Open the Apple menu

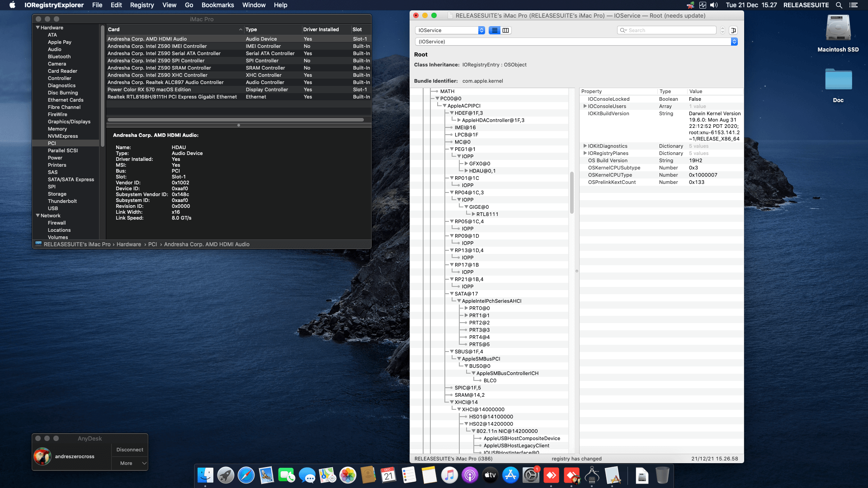pos(12,5)
